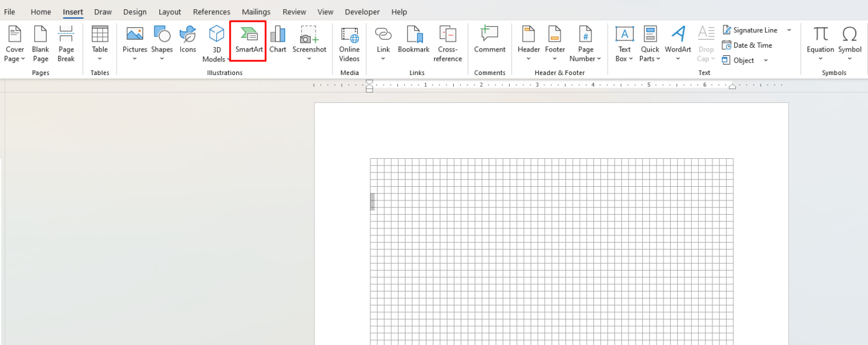The width and height of the screenshot is (868, 345).
Task: Insert Date & Time
Action: coord(747,45)
